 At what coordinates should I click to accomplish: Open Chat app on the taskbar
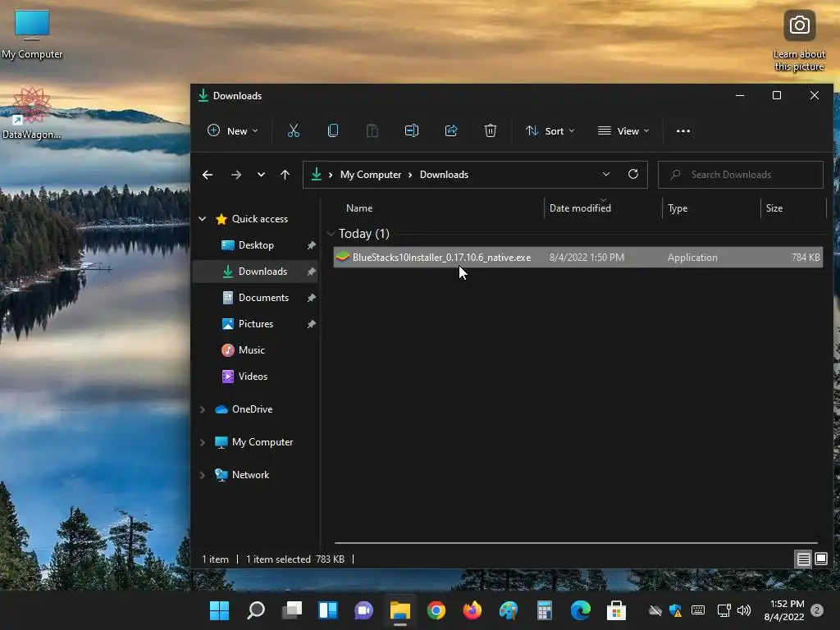pyautogui.click(x=363, y=610)
